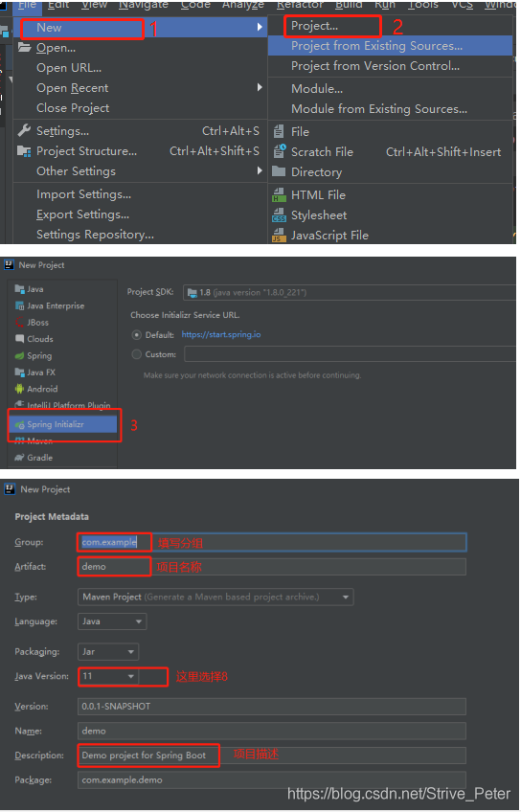
Task: Select the Custom service URL radio button
Action: coord(137,354)
